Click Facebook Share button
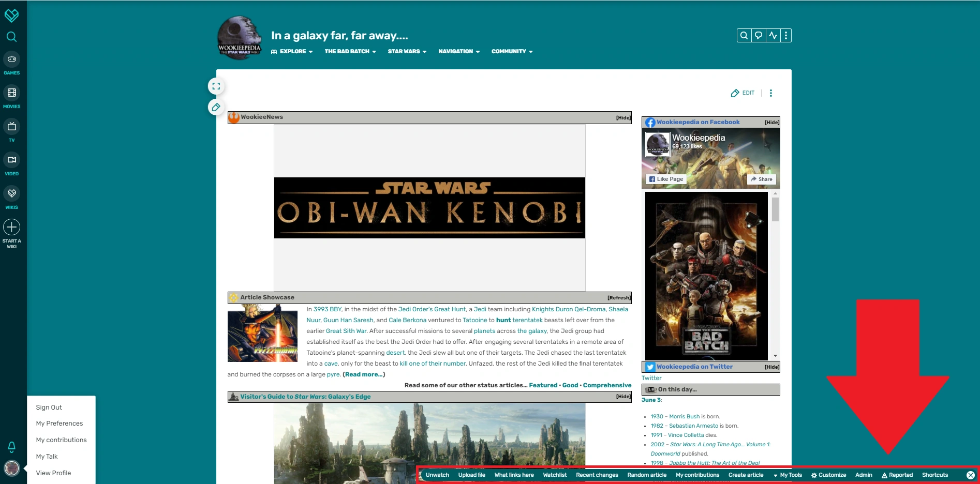The image size is (980, 484). click(762, 179)
